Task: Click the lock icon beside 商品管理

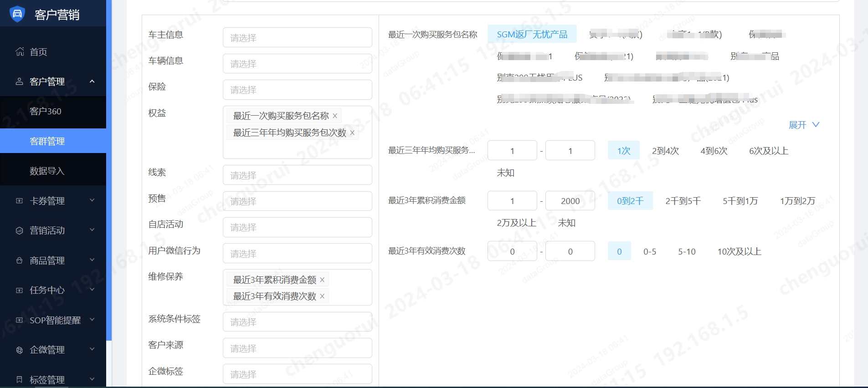Action: coord(19,260)
